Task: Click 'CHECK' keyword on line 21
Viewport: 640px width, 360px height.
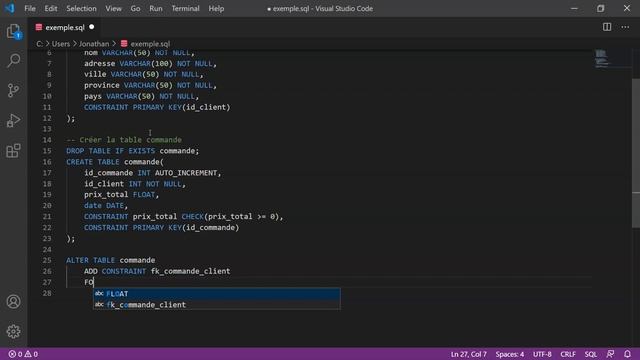Action: coord(192,216)
